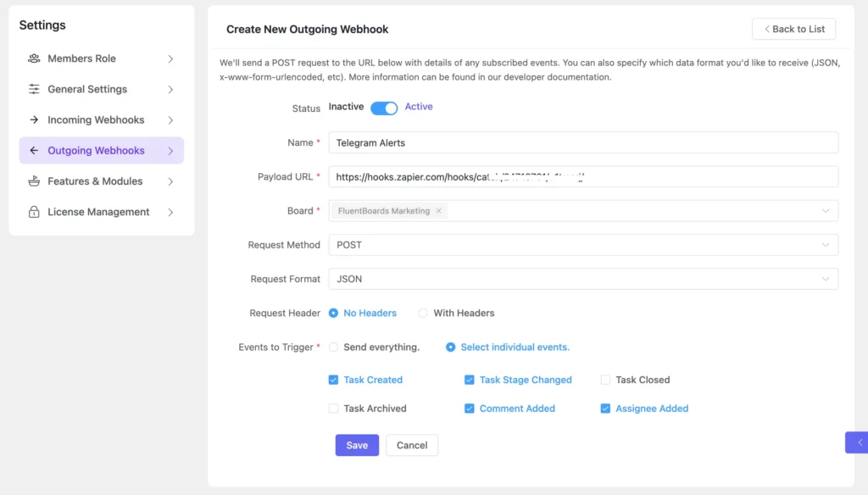Click the General Settings sliders icon

pos(34,89)
